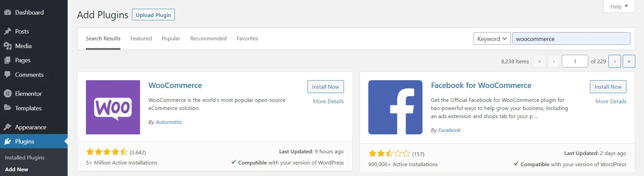
Task: Expand the Help dropdown tab
Action: (619, 6)
